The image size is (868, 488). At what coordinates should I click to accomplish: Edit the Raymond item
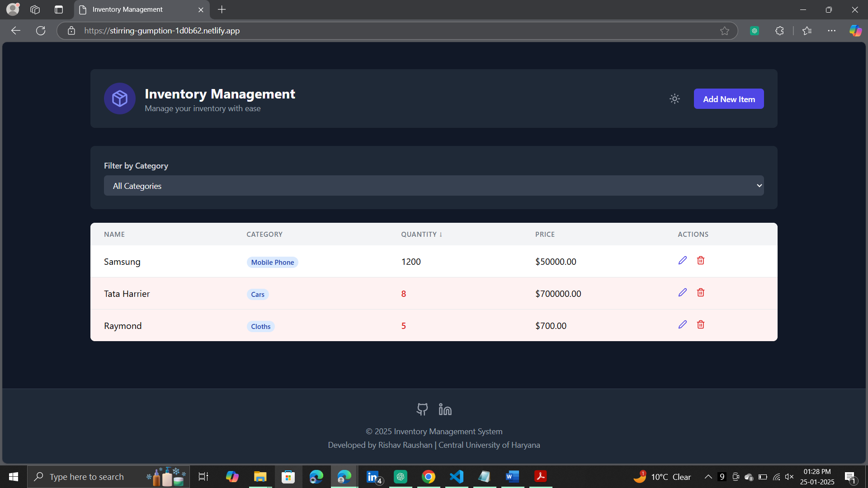coord(682,324)
